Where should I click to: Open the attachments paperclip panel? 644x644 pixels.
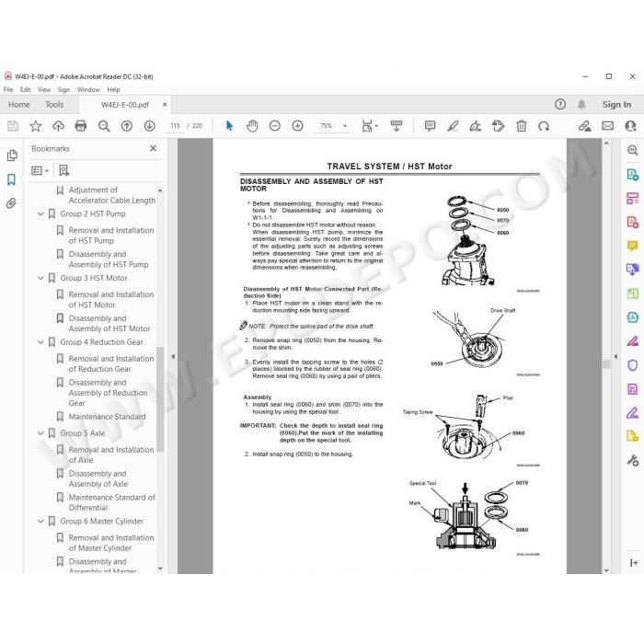pyautogui.click(x=11, y=203)
